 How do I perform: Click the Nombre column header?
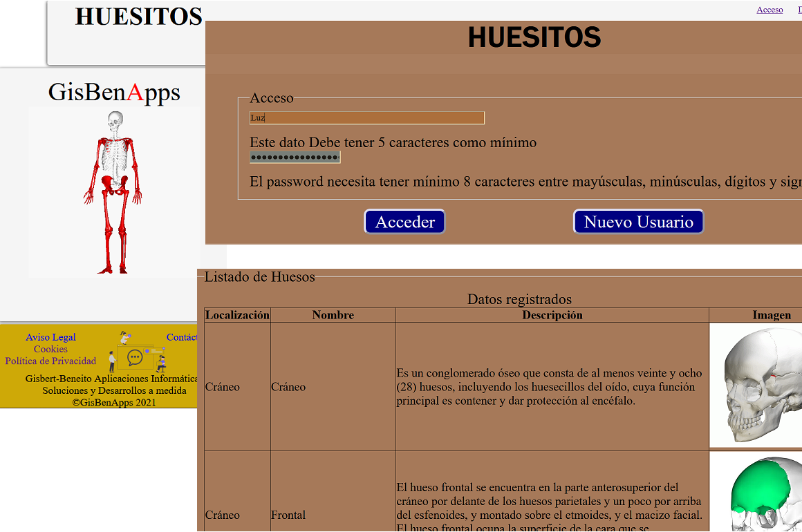pos(333,315)
